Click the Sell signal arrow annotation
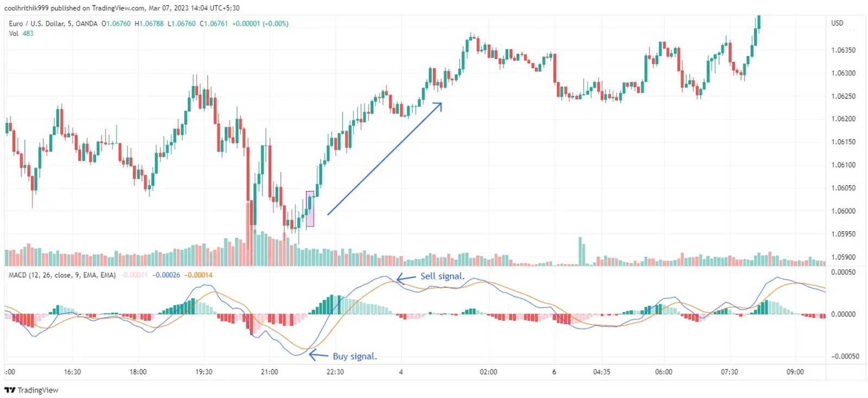Viewport: 868px width, 398px height. (406, 279)
